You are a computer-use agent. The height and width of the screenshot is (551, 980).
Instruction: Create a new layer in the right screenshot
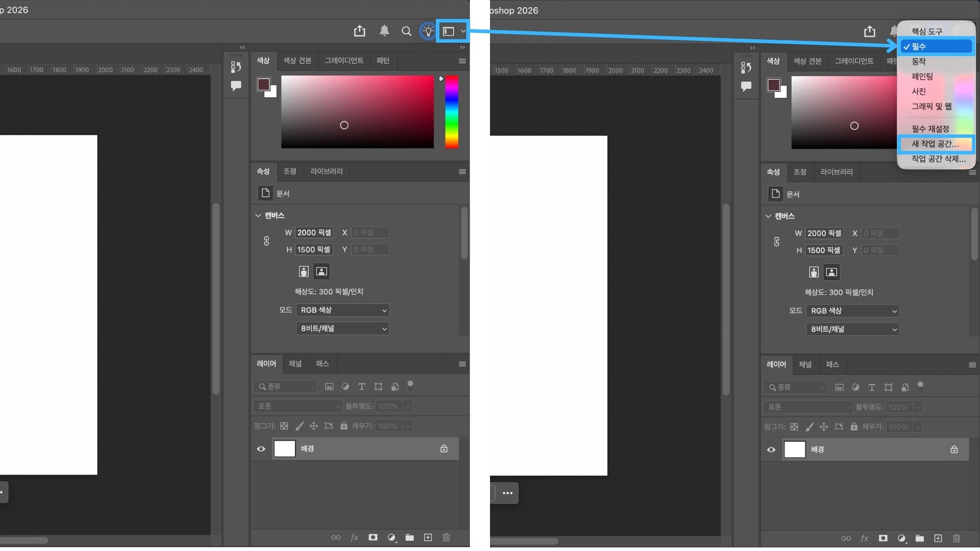pyautogui.click(x=938, y=539)
